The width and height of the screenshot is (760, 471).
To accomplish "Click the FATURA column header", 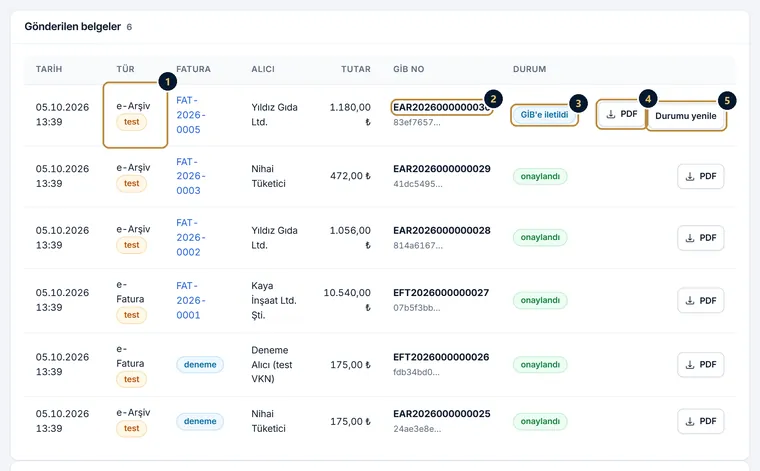I will 193,69.
